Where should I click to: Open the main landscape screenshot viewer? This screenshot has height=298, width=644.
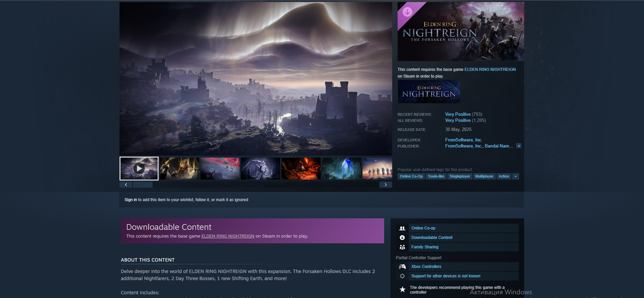click(256, 79)
